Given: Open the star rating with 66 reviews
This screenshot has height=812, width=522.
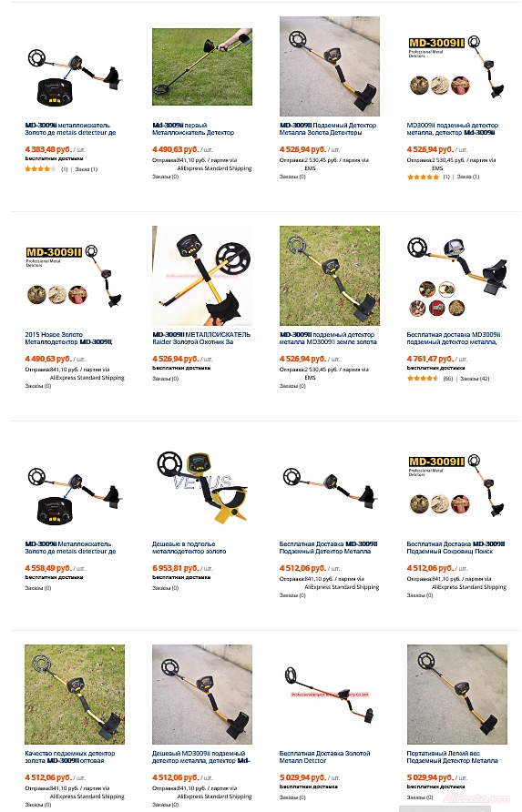Looking at the screenshot, I should pyautogui.click(x=423, y=379).
